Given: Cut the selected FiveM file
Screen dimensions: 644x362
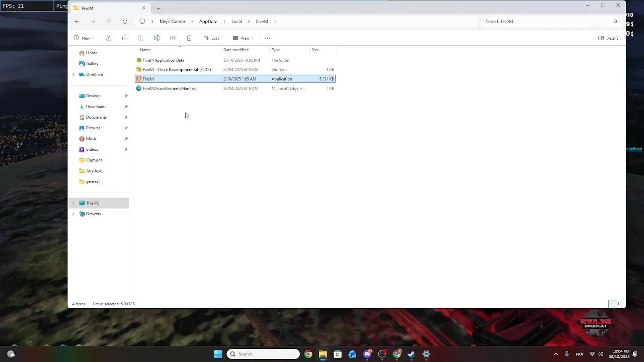Looking at the screenshot, I should pyautogui.click(x=108, y=38).
